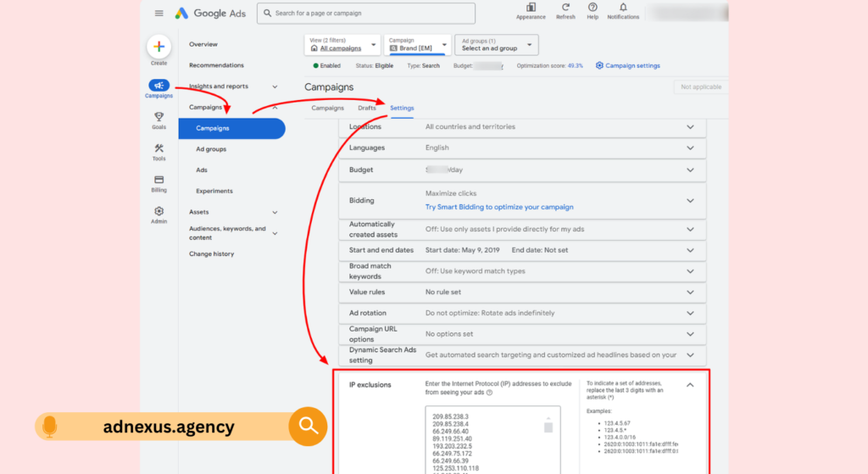Expand Insights and reports section
Viewport: 868px width, 474px height.
coord(275,86)
